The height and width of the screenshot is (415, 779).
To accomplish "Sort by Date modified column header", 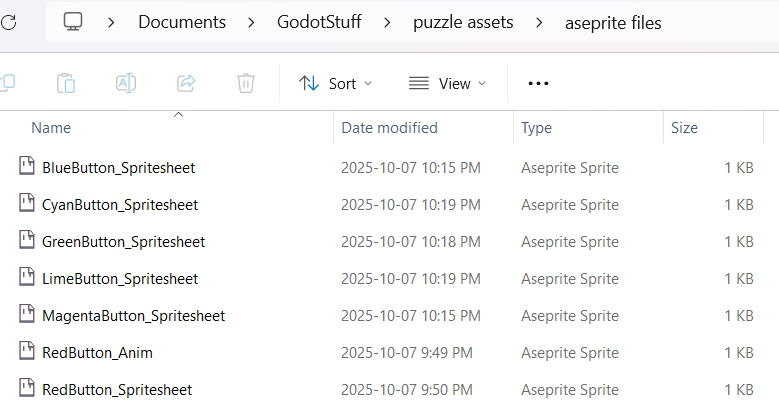I will [x=389, y=128].
